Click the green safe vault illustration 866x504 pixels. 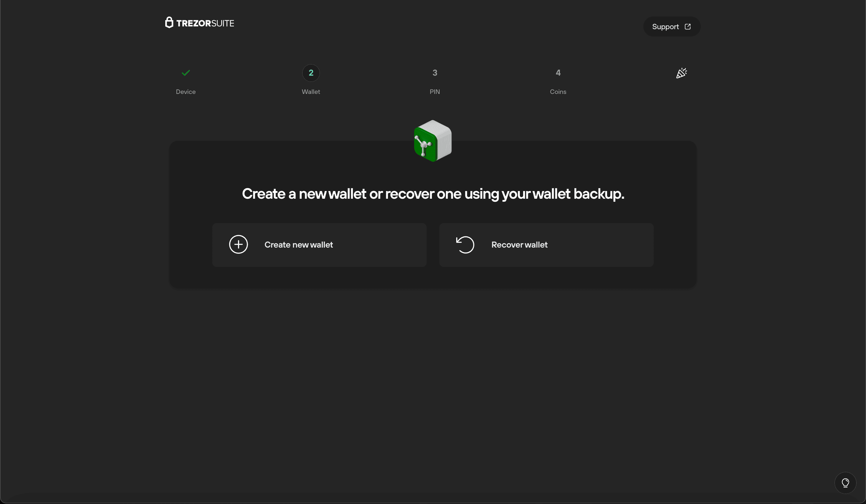click(x=433, y=141)
